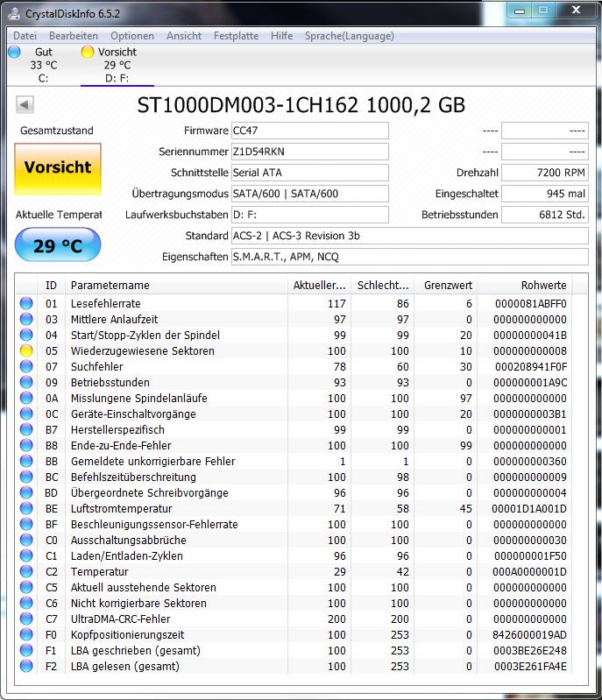Click the ID column header
Image resolution: width=602 pixels, height=700 pixels.
pyautogui.click(x=51, y=285)
